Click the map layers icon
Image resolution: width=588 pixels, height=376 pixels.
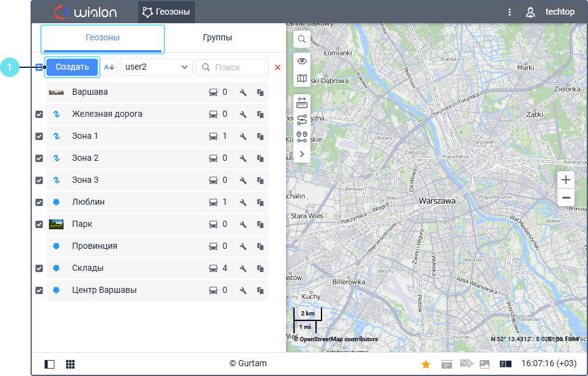[302, 78]
